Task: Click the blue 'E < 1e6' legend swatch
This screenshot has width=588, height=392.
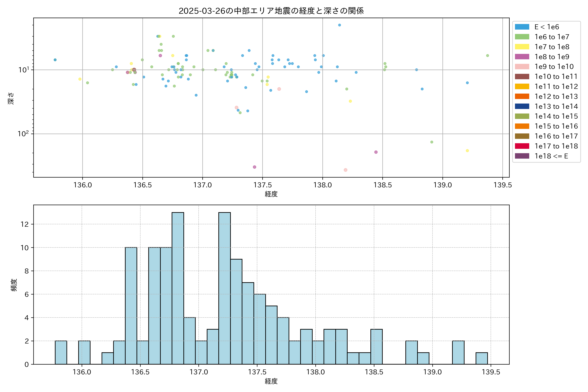Action: pyautogui.click(x=522, y=27)
